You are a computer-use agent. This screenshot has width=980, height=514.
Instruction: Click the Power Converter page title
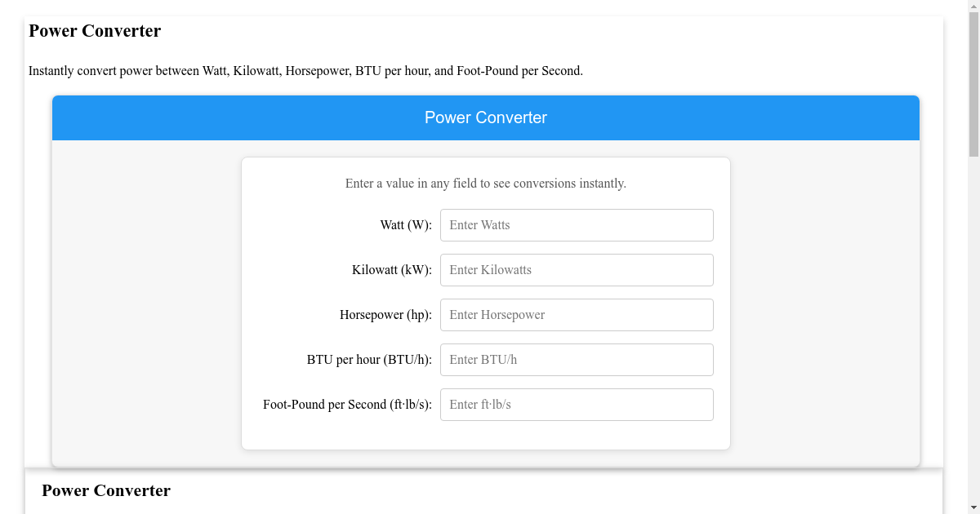point(95,31)
